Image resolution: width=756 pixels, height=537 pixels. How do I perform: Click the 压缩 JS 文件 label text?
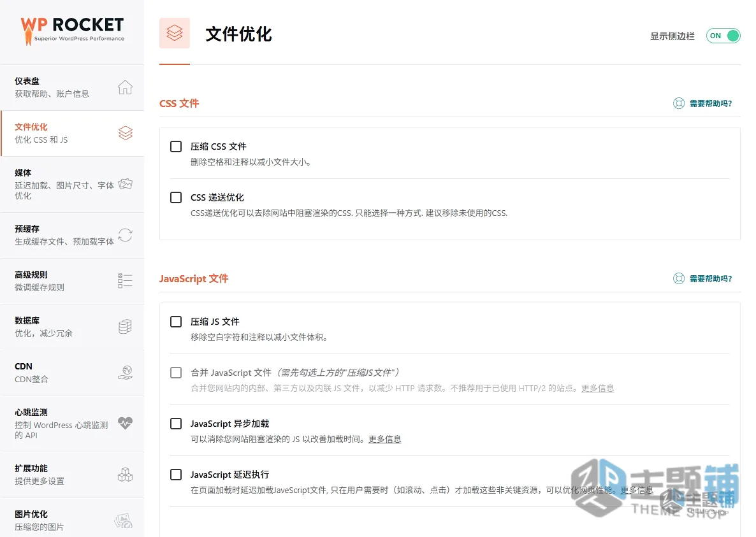(x=215, y=322)
